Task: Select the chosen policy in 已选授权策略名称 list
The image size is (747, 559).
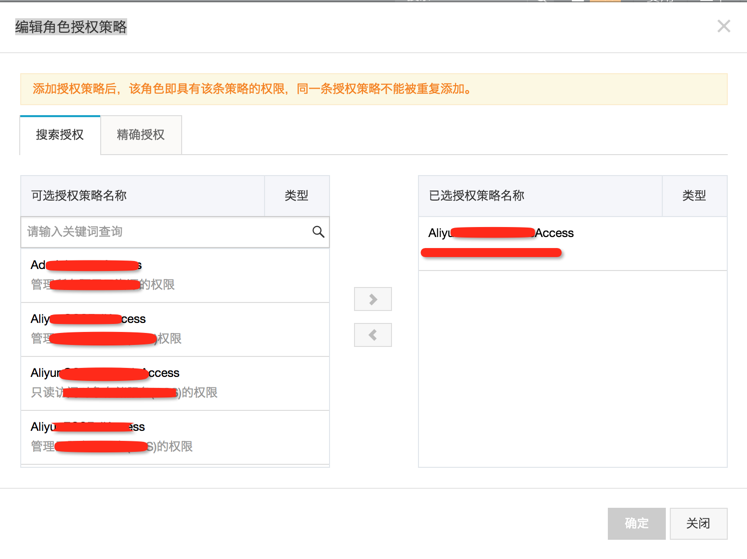Action: 573,244
